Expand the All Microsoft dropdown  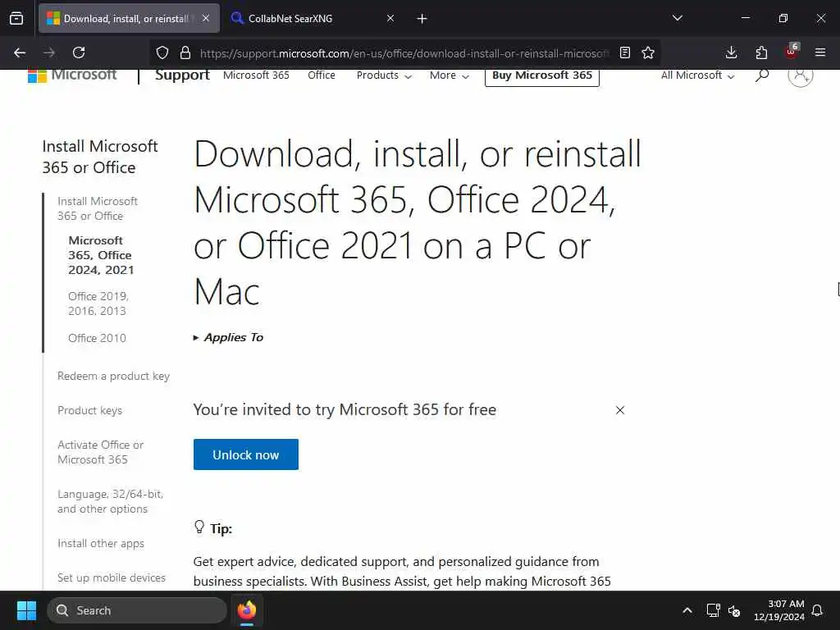point(697,75)
